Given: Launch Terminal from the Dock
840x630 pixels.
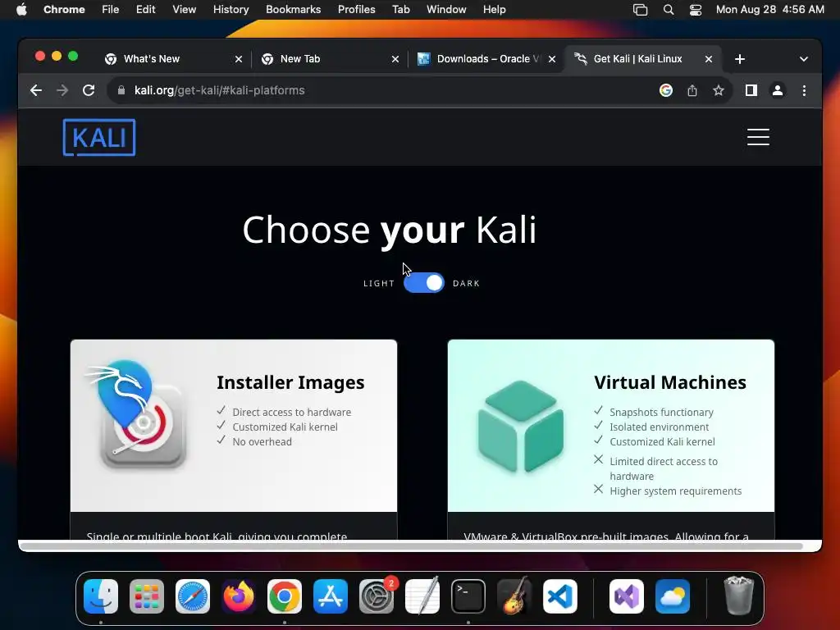Looking at the screenshot, I should pyautogui.click(x=468, y=596).
